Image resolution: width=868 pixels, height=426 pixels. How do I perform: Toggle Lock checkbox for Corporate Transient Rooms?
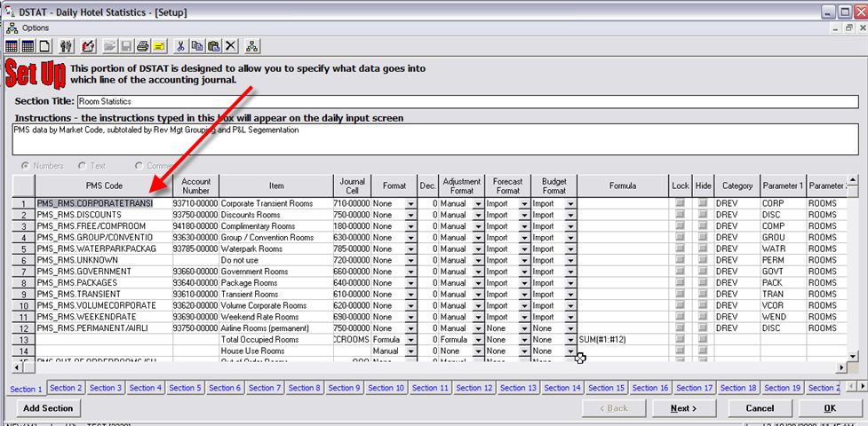[681, 203]
